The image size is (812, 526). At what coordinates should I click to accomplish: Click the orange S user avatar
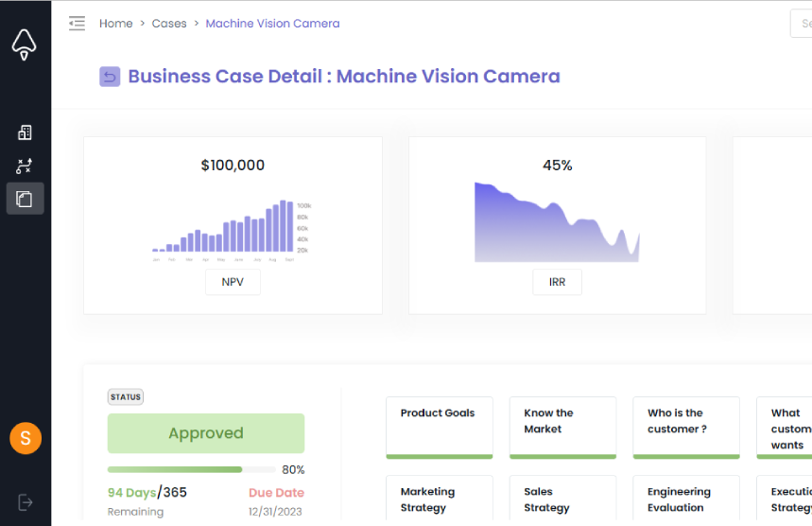click(26, 438)
